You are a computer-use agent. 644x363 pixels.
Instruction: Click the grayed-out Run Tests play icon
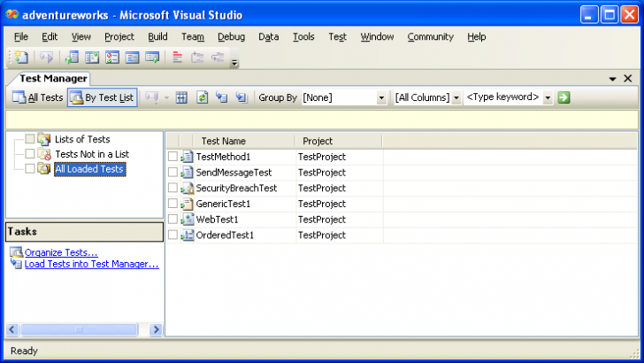coord(46,58)
